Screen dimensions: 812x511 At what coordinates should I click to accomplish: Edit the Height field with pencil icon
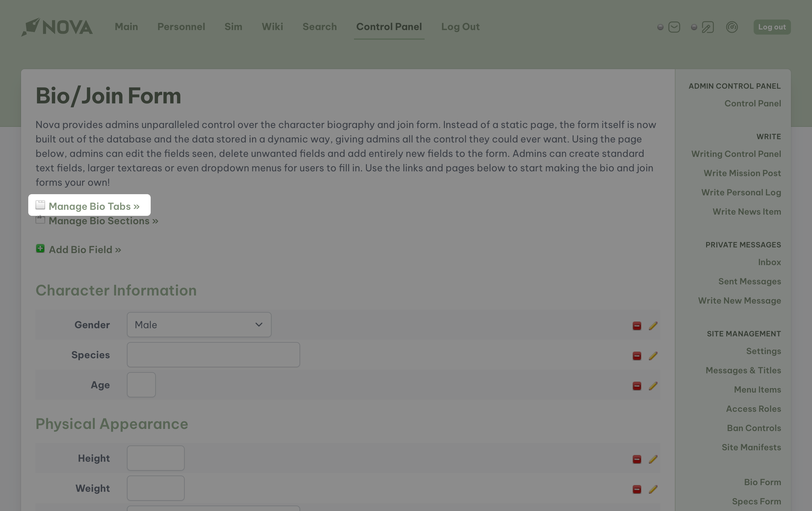653,459
